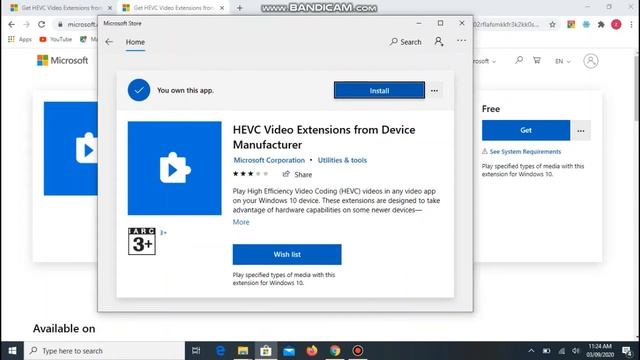640x360 pixels.
Task: Select the webpage vertical scrollbar
Action: click(x=636, y=88)
